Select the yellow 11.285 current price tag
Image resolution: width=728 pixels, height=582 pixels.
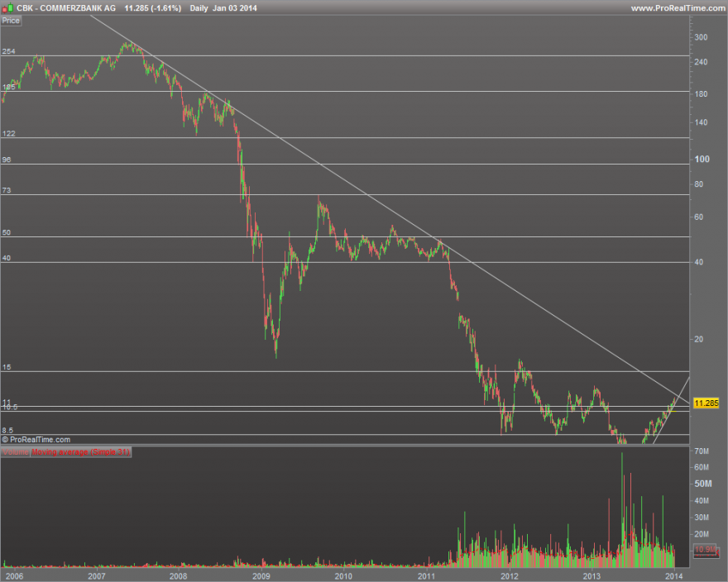706,403
